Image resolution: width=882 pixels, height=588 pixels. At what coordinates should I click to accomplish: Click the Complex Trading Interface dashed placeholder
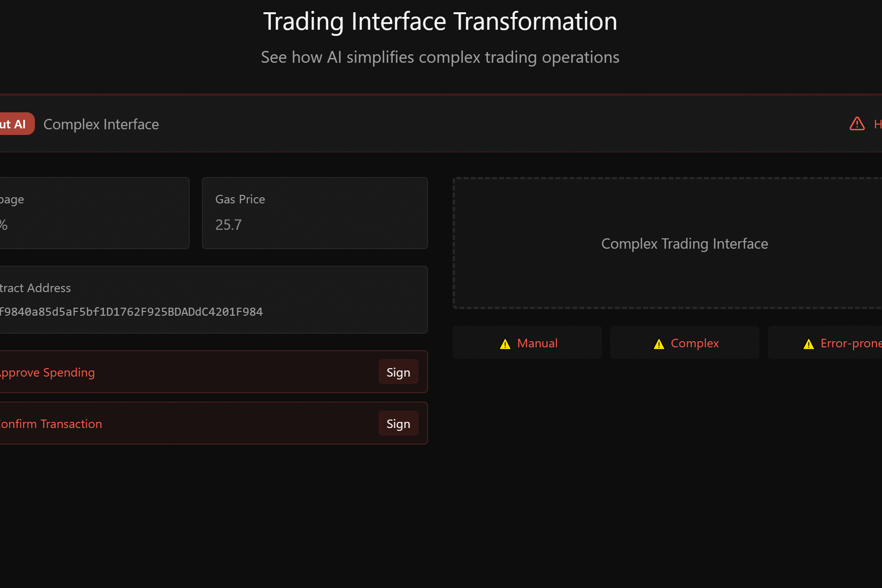[x=684, y=244]
